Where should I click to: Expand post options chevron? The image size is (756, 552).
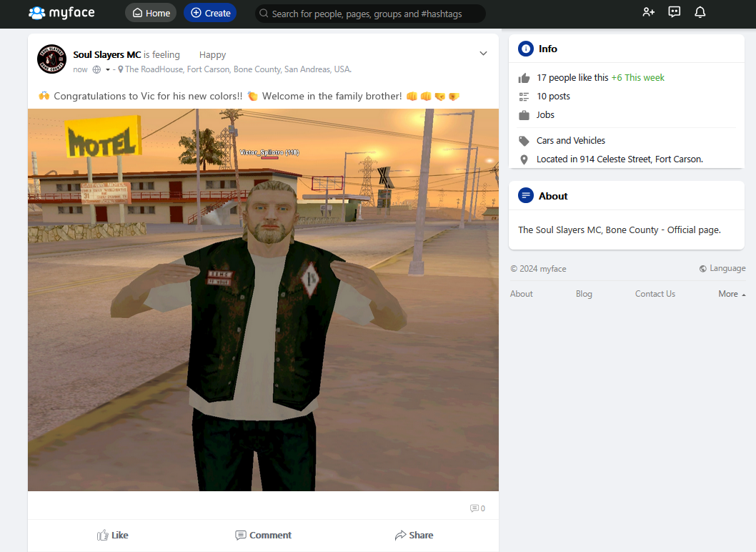point(483,53)
